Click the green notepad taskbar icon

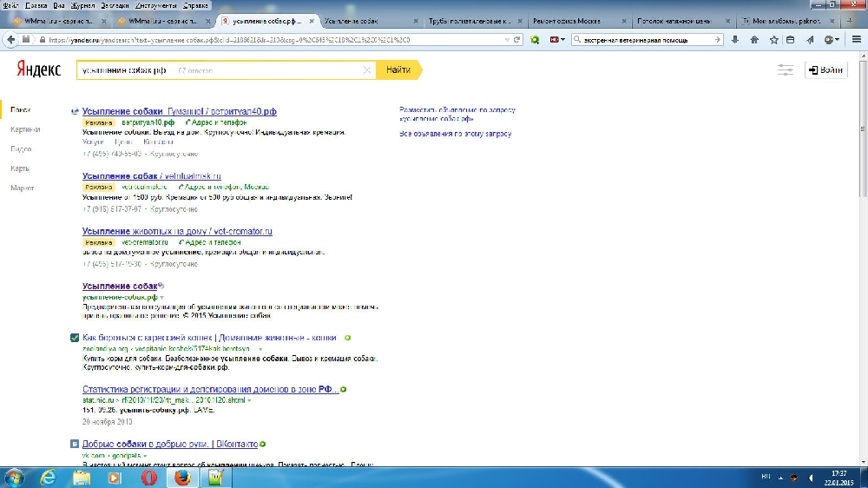215,478
